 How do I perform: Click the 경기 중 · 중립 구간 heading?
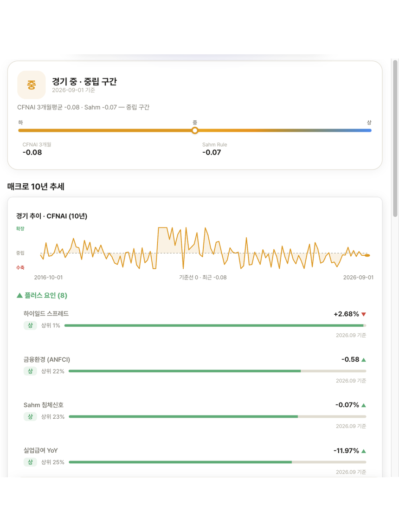tap(84, 81)
